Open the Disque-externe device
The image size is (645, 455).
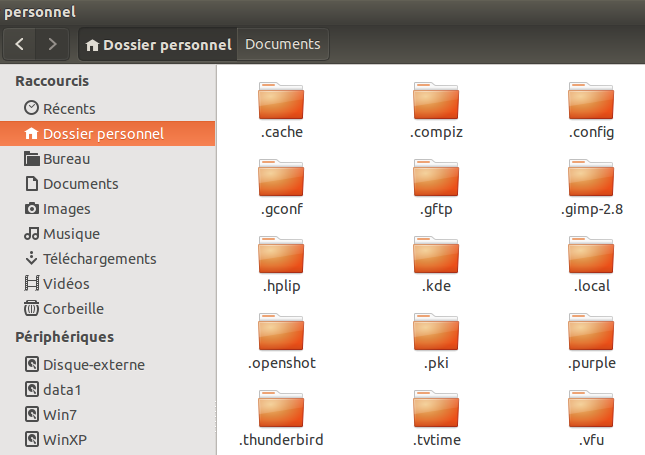[93, 364]
